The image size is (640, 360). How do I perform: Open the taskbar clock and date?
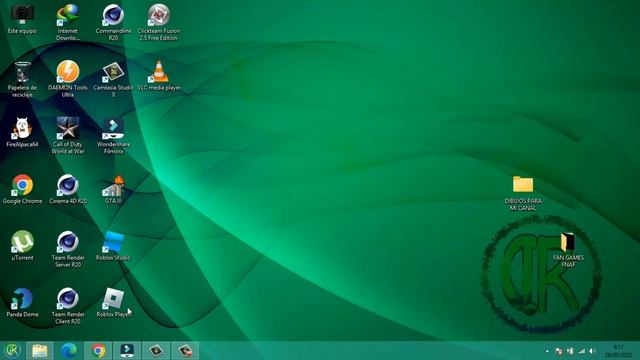click(x=618, y=351)
